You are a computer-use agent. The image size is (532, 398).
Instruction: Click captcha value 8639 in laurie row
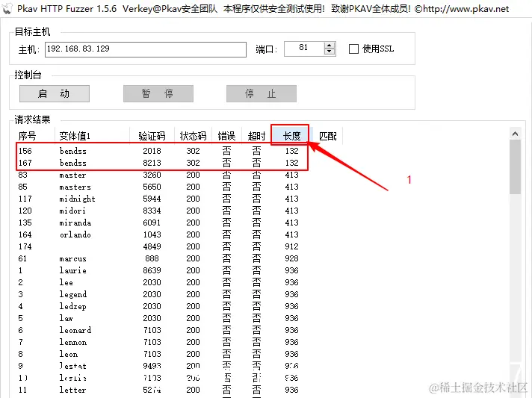pyautogui.click(x=152, y=270)
